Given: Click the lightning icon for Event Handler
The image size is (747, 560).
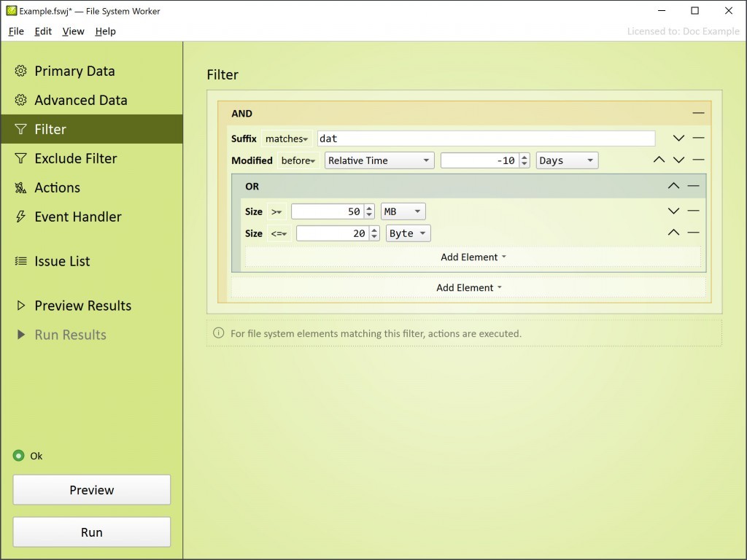Looking at the screenshot, I should (x=20, y=217).
